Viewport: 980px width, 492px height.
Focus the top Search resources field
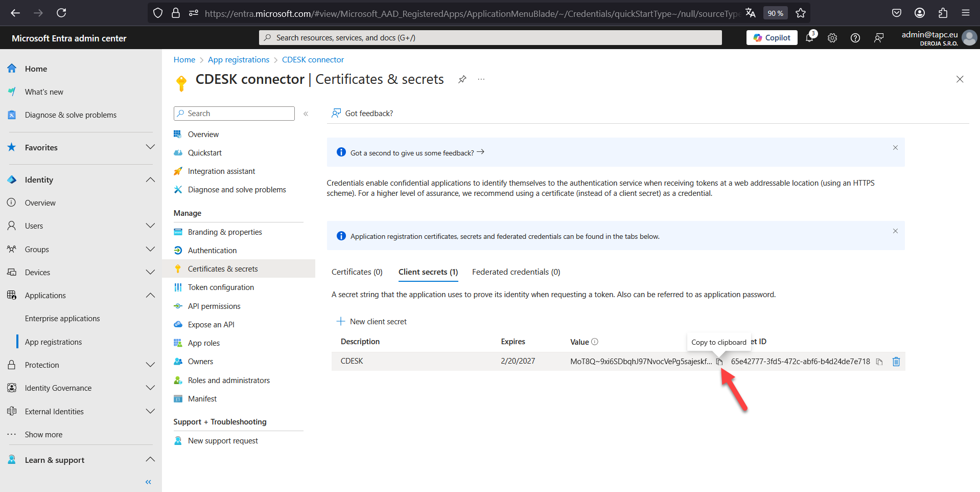(x=491, y=37)
